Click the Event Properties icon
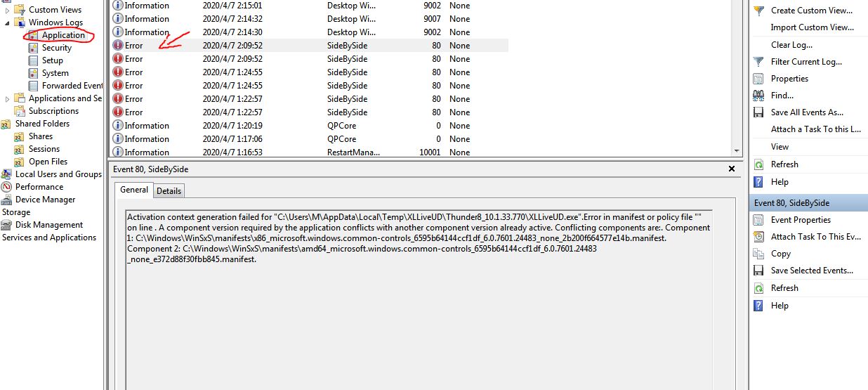868x390 pixels. pyautogui.click(x=758, y=220)
